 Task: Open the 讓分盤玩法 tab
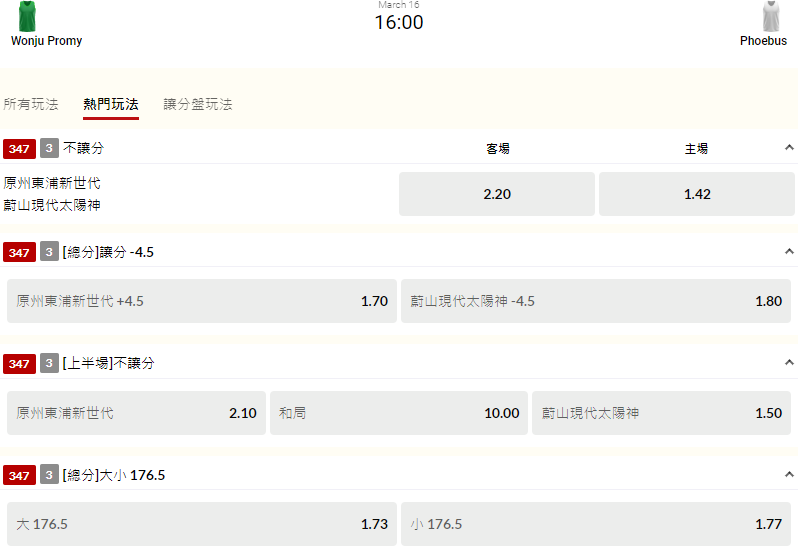(x=198, y=104)
